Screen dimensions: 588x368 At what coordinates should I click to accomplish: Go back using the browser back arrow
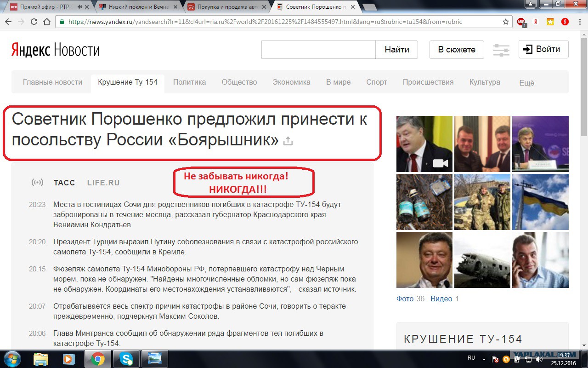(8, 22)
